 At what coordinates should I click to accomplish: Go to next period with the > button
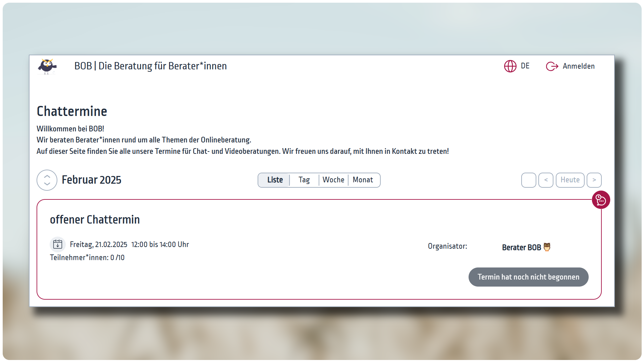tap(594, 180)
